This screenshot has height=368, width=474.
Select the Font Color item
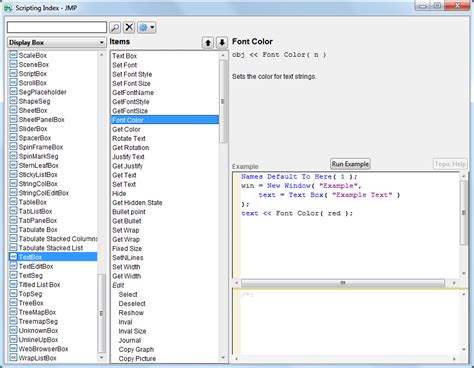tap(165, 120)
